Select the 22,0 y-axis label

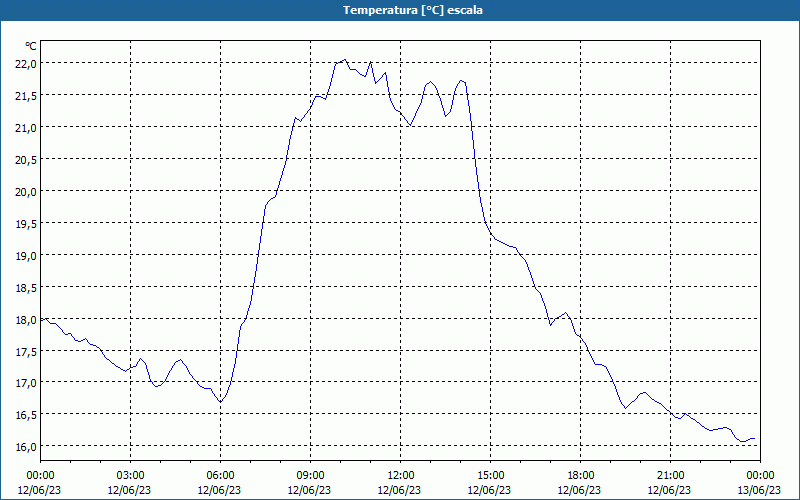point(26,64)
